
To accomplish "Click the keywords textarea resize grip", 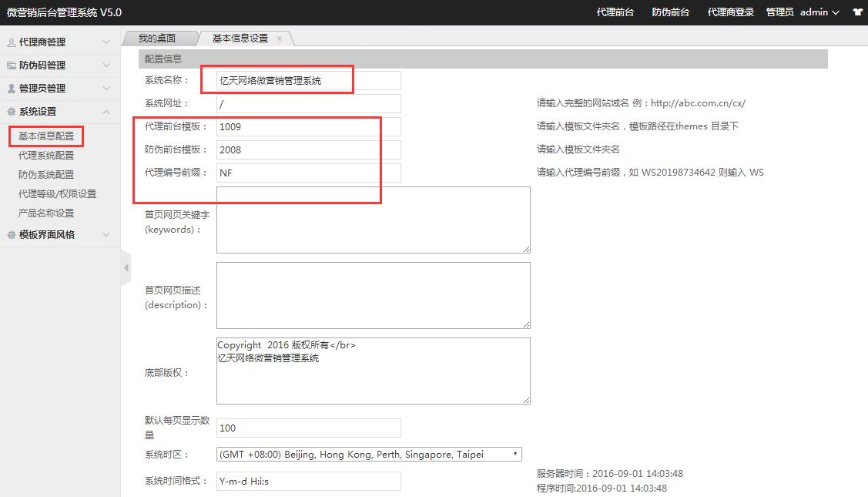I will (527, 250).
